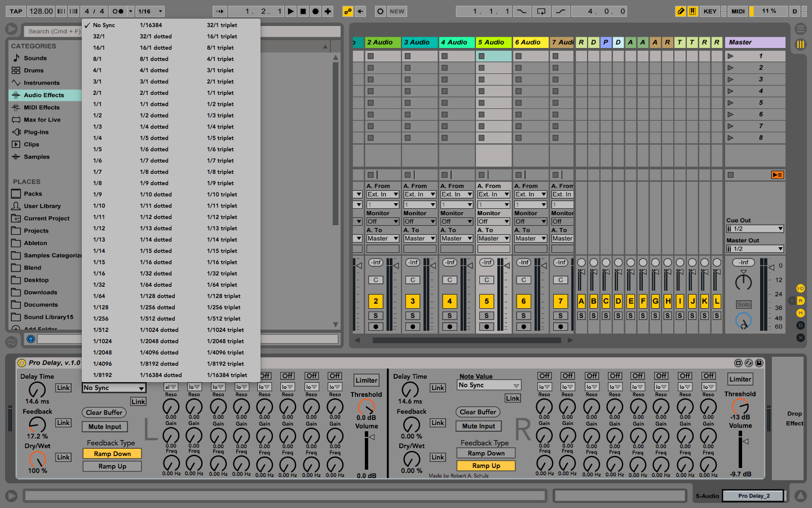The image size is (812, 508).
Task: Click the left channel Clear Buffer button
Action: coord(104,413)
